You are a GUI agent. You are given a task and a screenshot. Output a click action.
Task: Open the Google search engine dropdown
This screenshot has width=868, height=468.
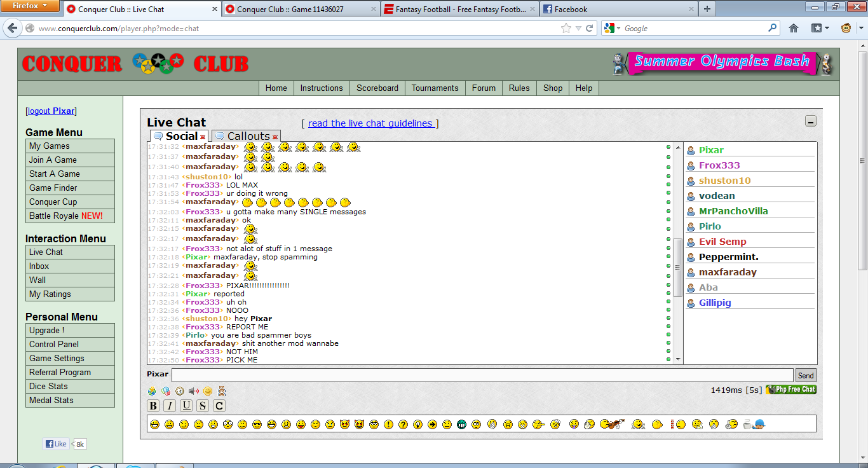pos(613,29)
